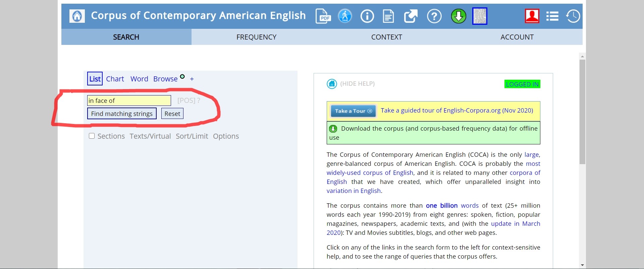Toggle the Sections checkbox
The height and width of the screenshot is (269, 644).
point(92,136)
